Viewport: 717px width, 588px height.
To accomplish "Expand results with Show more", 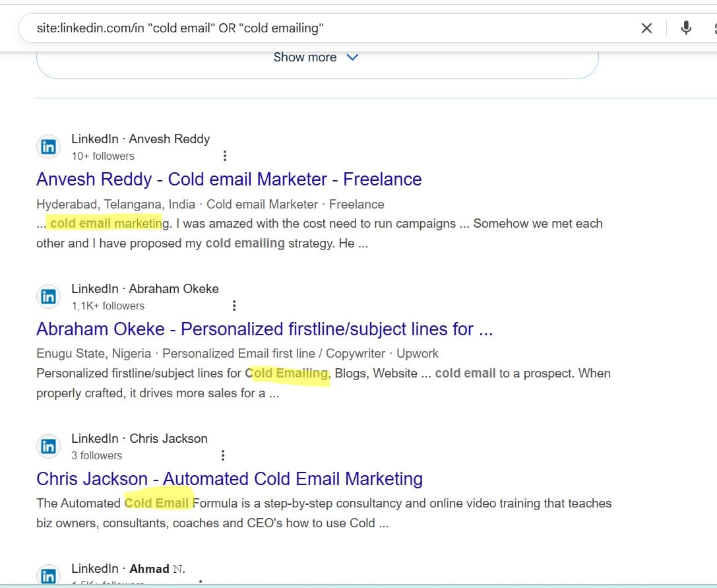I will pos(316,57).
